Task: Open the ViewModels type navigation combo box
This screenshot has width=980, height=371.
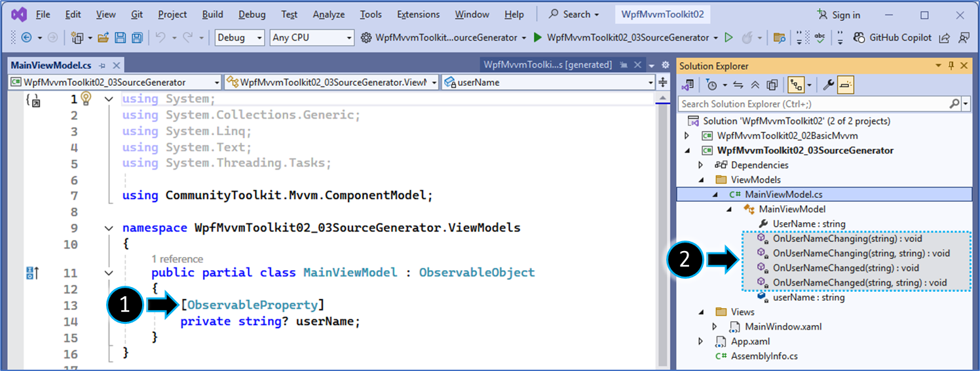Action: click(331, 83)
